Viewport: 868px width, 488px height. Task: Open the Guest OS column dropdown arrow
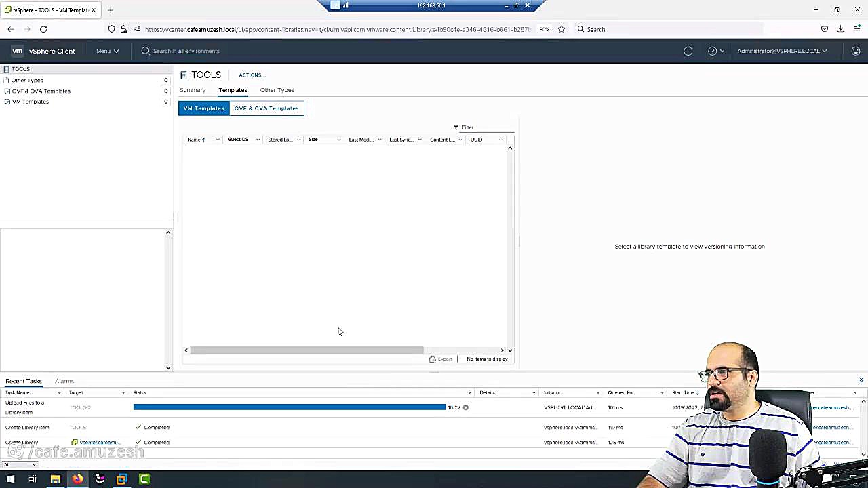pyautogui.click(x=258, y=140)
